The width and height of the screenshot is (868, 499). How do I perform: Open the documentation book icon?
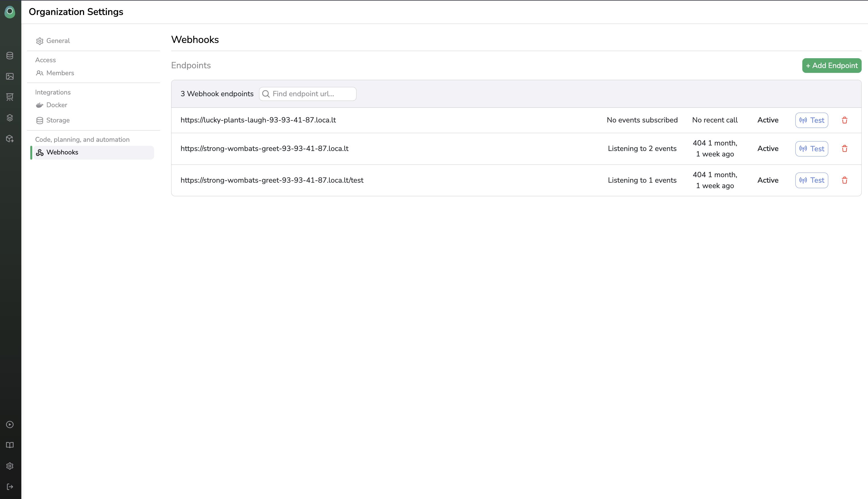coord(10,445)
